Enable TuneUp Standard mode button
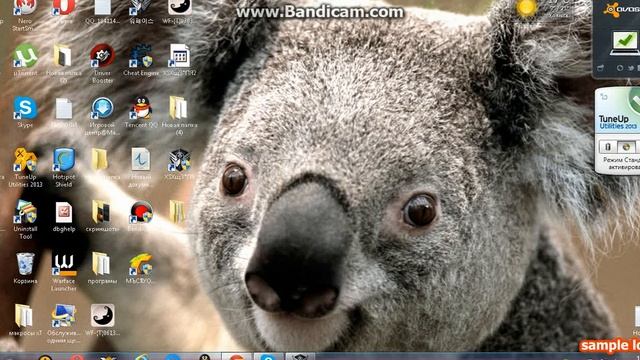The height and width of the screenshot is (360, 640). (626, 147)
